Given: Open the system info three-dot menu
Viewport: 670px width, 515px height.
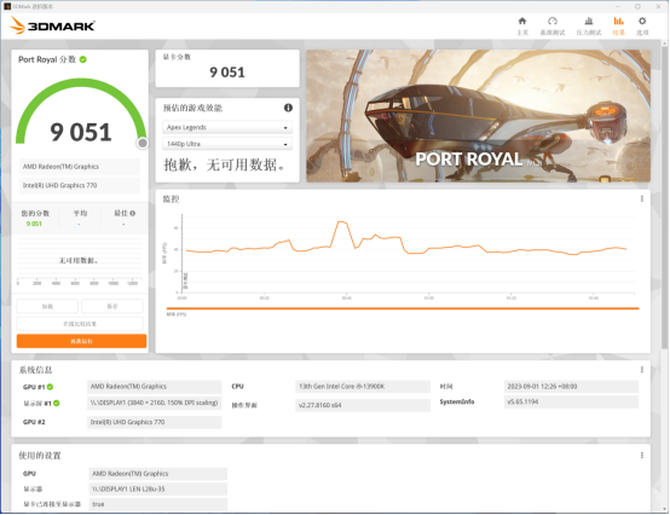Looking at the screenshot, I should [642, 370].
